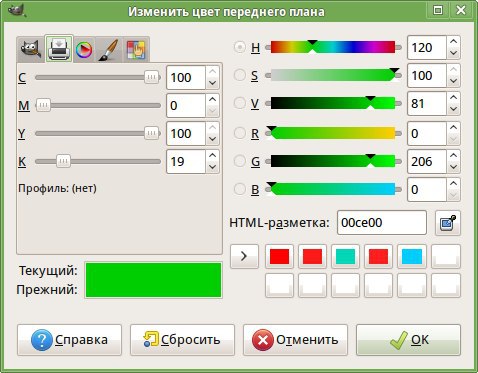Select the R red radio button
Viewport: 478px width, 373px height.
(x=240, y=133)
